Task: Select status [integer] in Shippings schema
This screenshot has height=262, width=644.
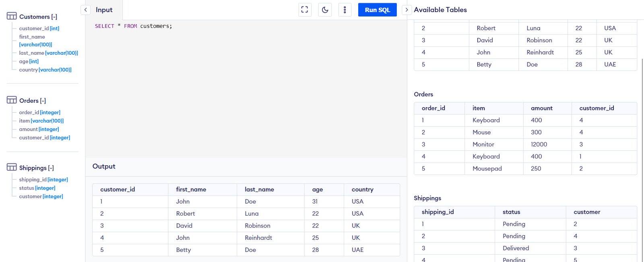Action: click(37, 188)
